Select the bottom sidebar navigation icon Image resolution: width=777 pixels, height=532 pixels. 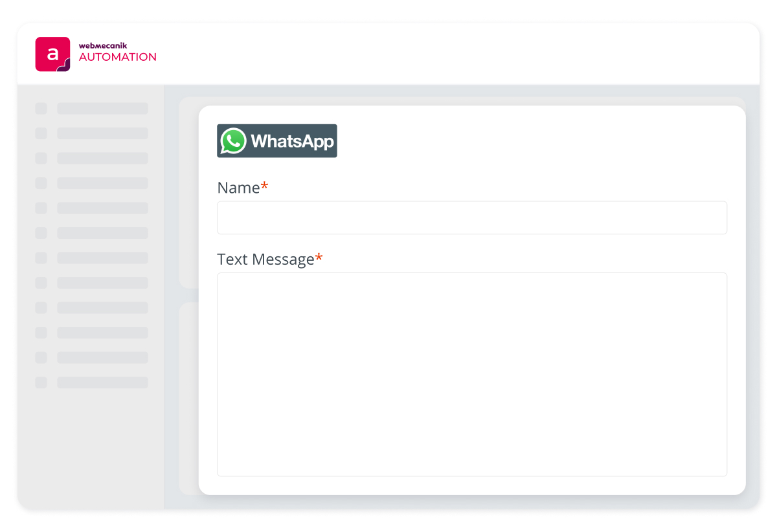point(41,382)
